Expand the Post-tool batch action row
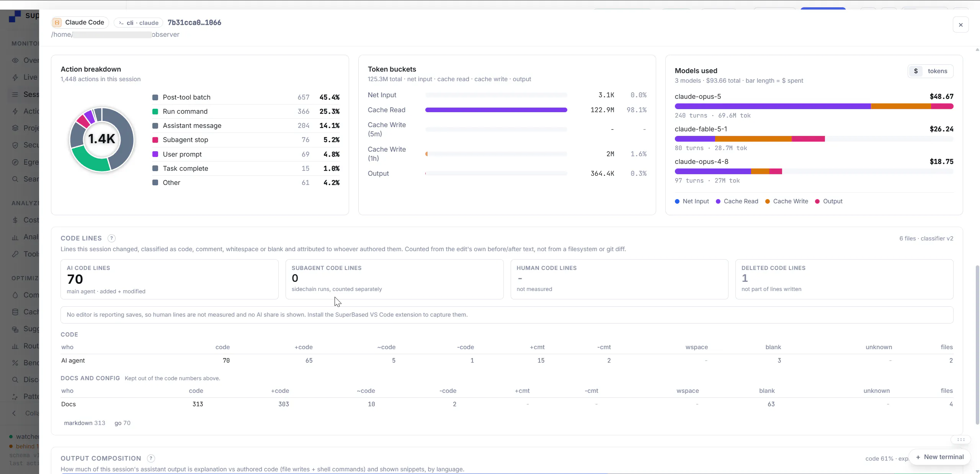The height and width of the screenshot is (474, 980). (246, 97)
